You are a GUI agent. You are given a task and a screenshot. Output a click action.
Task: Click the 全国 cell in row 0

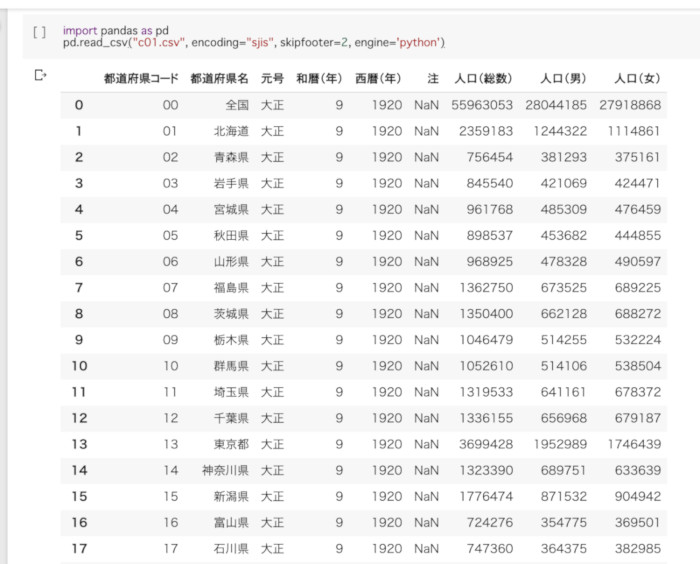(x=237, y=105)
